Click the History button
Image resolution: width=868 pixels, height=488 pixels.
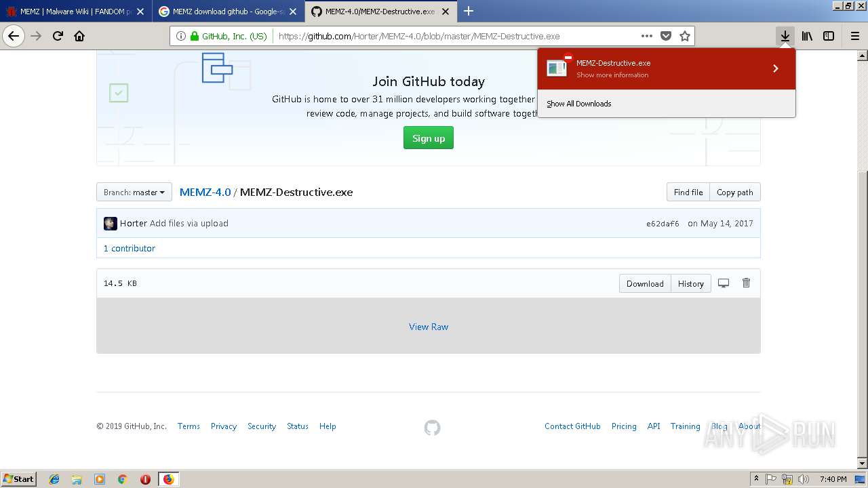[691, 284]
